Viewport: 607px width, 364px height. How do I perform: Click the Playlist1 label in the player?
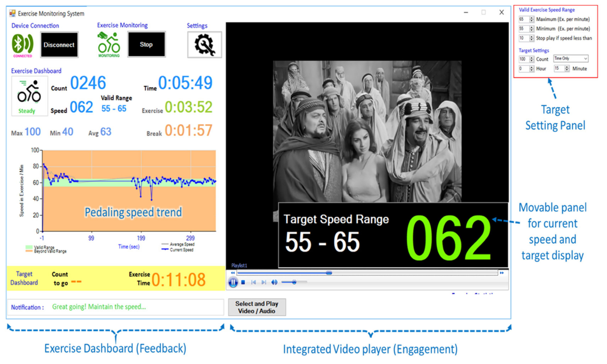(x=239, y=265)
